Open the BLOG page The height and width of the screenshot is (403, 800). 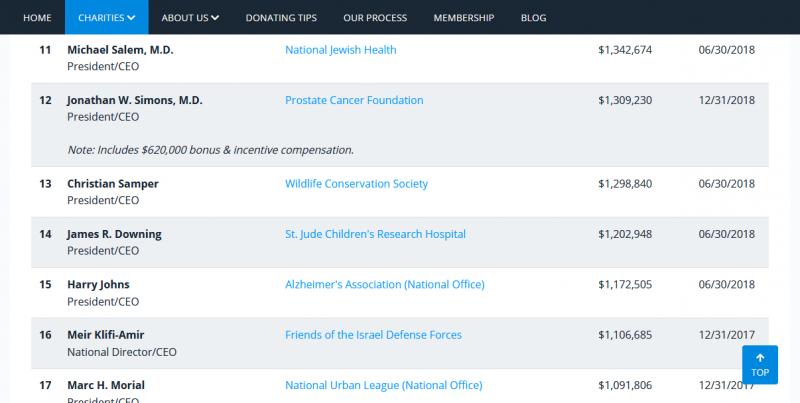tap(533, 17)
